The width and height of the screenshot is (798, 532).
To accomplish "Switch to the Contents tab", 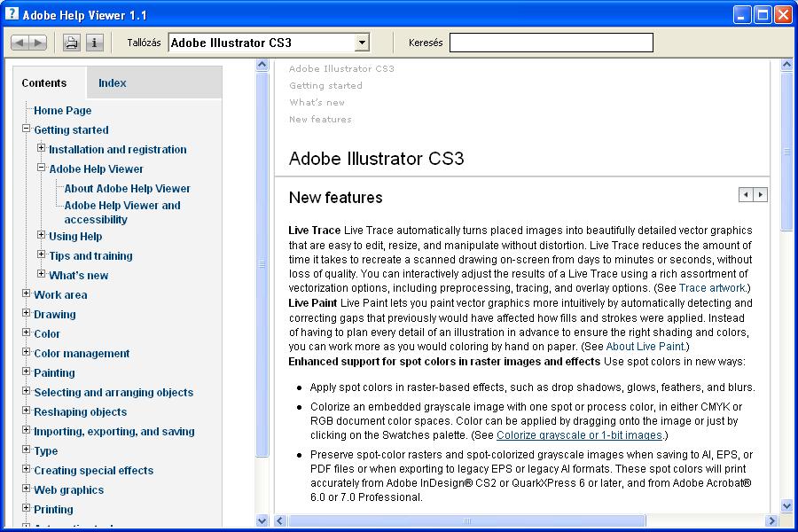I will click(43, 83).
